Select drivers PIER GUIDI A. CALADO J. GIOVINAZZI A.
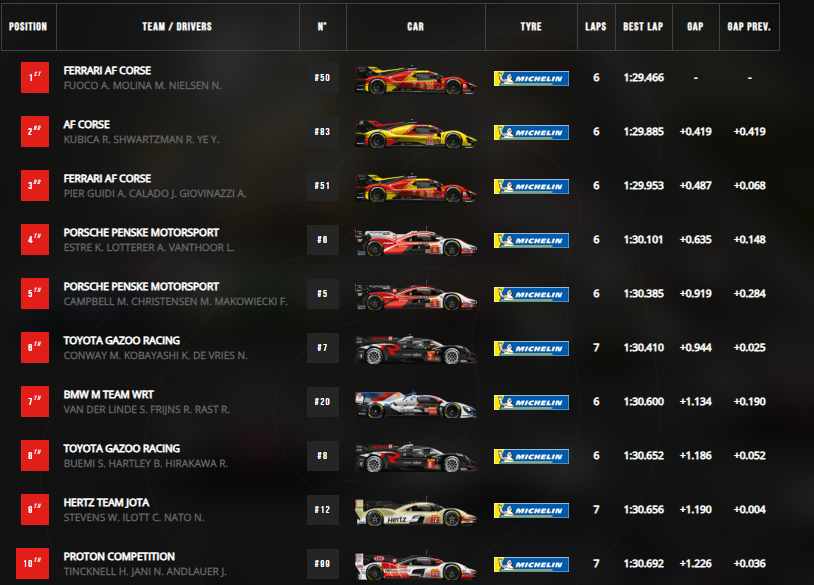Image resolution: width=814 pixels, height=585 pixels. coord(155,194)
